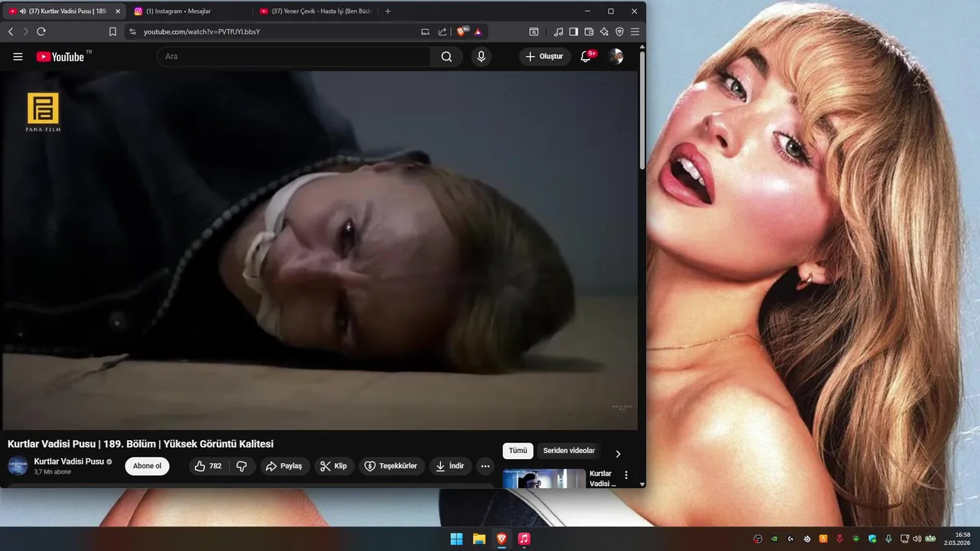Open SteelSeries tray icon

click(807, 539)
